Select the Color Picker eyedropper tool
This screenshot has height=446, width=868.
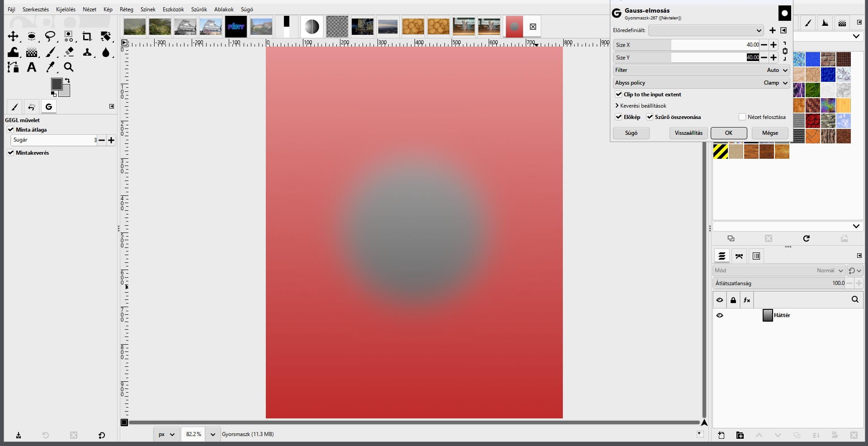click(50, 67)
